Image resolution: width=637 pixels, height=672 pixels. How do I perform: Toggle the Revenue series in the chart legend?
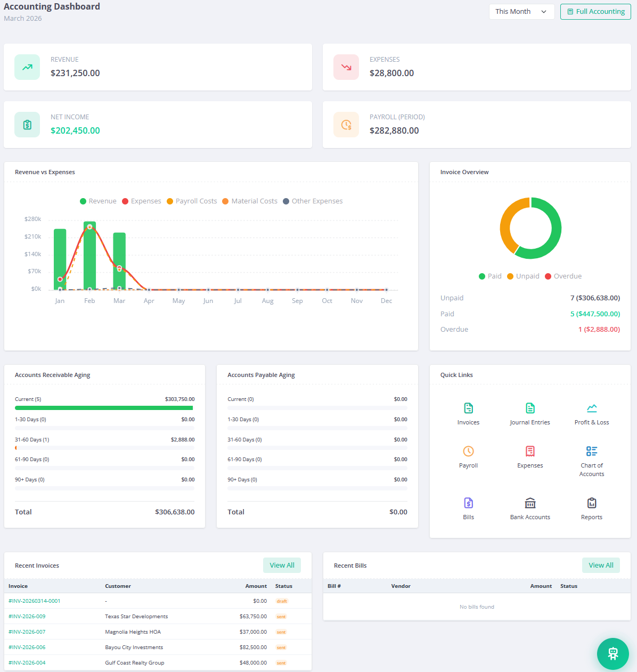[x=98, y=201]
